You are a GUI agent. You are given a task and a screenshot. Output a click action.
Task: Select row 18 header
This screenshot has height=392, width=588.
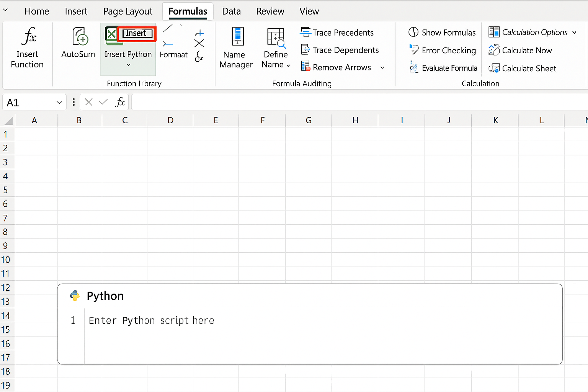click(7, 371)
